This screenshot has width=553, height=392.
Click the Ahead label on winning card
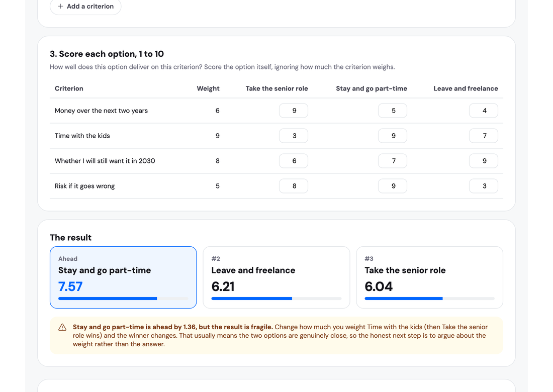point(68,259)
